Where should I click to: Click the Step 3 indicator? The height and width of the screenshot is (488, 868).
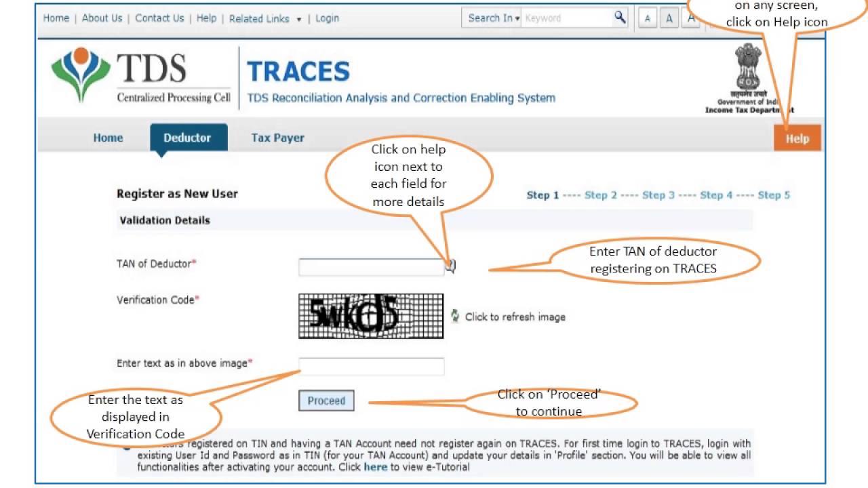(x=658, y=195)
